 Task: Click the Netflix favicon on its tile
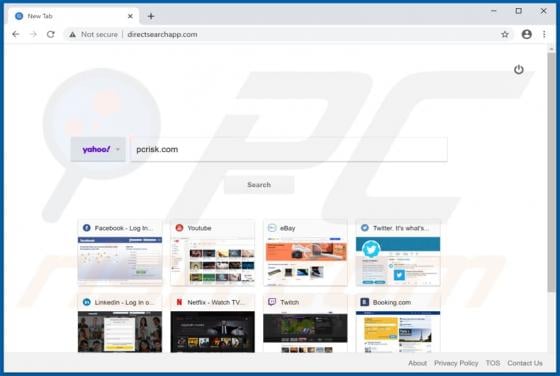(x=179, y=302)
